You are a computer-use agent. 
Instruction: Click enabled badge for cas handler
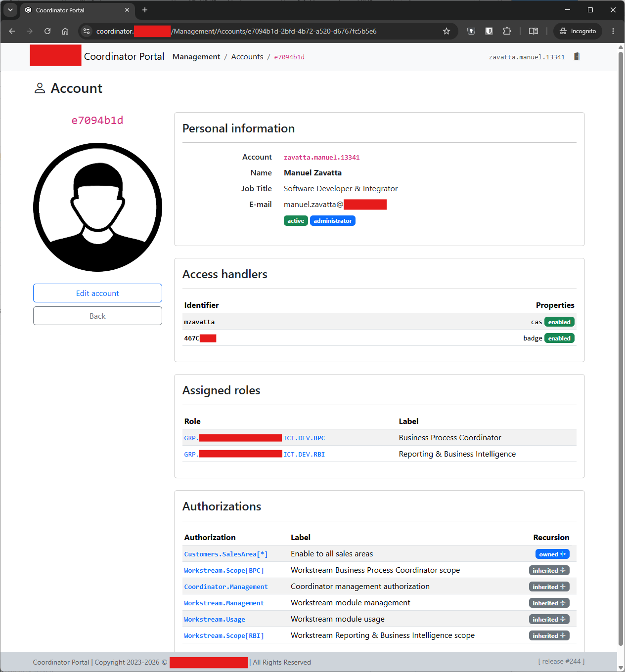tap(559, 322)
